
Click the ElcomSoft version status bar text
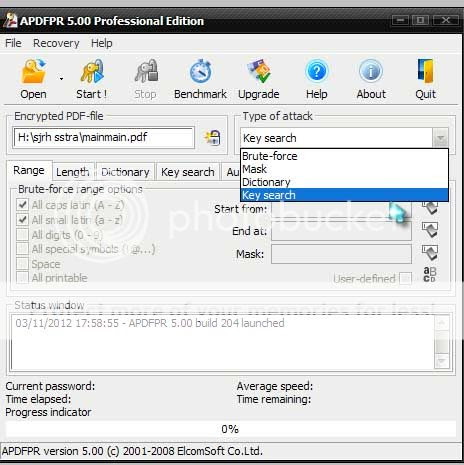132,451
